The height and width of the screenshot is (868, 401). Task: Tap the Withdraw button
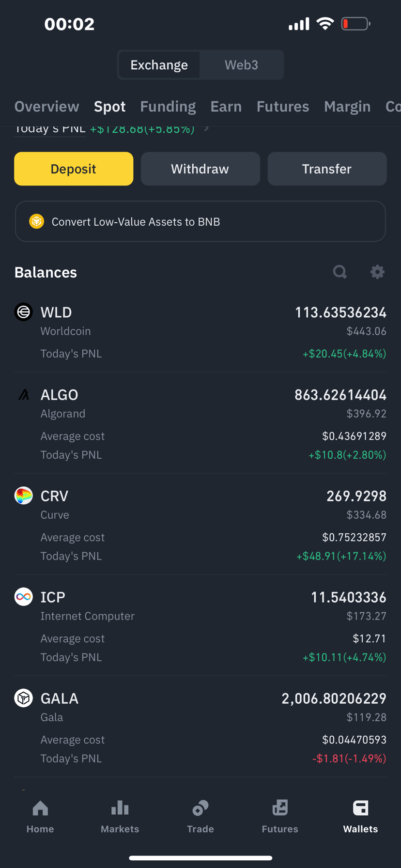[200, 169]
